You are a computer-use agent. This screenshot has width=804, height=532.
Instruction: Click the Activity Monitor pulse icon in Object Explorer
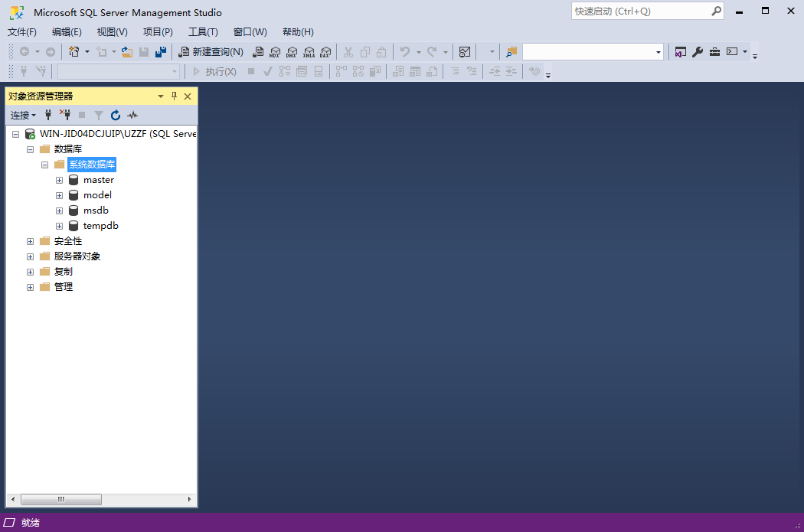point(132,115)
